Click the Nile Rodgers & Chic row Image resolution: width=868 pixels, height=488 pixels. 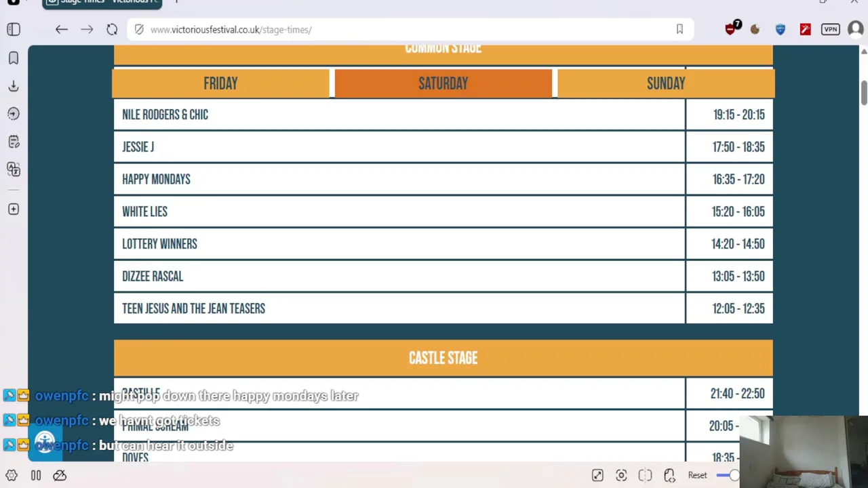pos(443,115)
